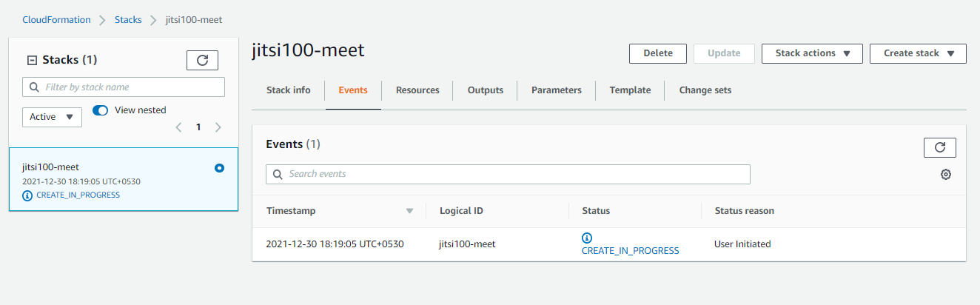Open the Outputs tab
The height and width of the screenshot is (305, 980).
tap(485, 90)
